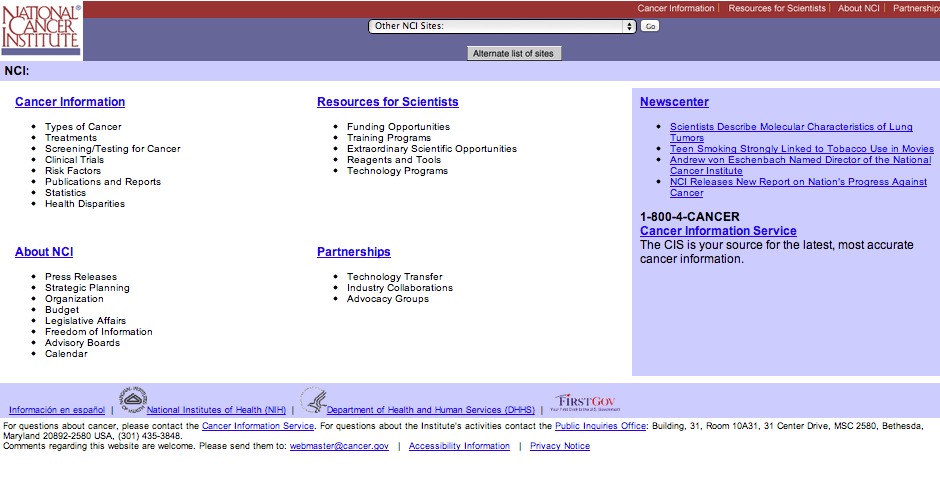Click Publications and Reports item
Image resolution: width=940 pixels, height=480 pixels.
tap(103, 182)
